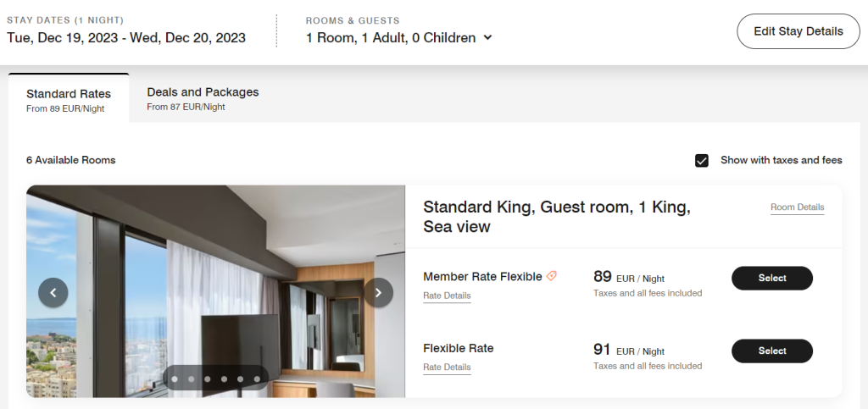This screenshot has height=409, width=868.
Task: View Rate Details under Member Rate Flexible
Action: coord(447,296)
